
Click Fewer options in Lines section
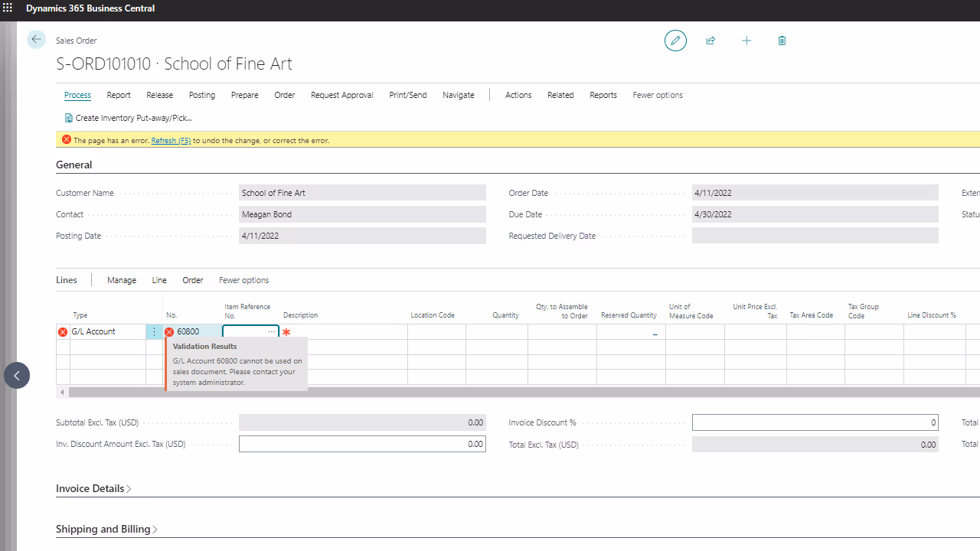[243, 280]
